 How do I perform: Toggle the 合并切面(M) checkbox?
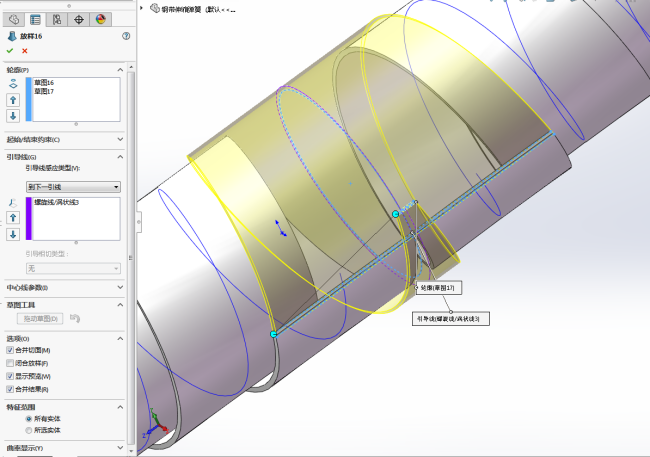click(x=10, y=350)
